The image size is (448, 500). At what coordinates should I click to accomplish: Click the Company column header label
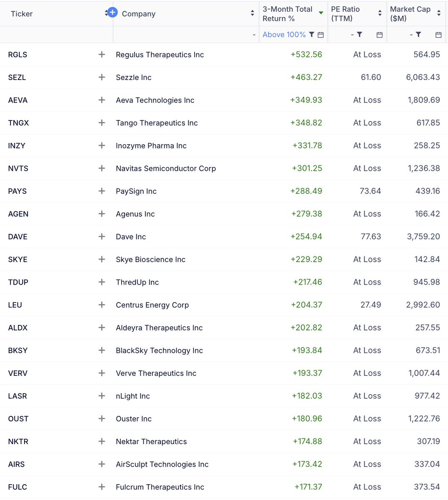pyautogui.click(x=139, y=14)
